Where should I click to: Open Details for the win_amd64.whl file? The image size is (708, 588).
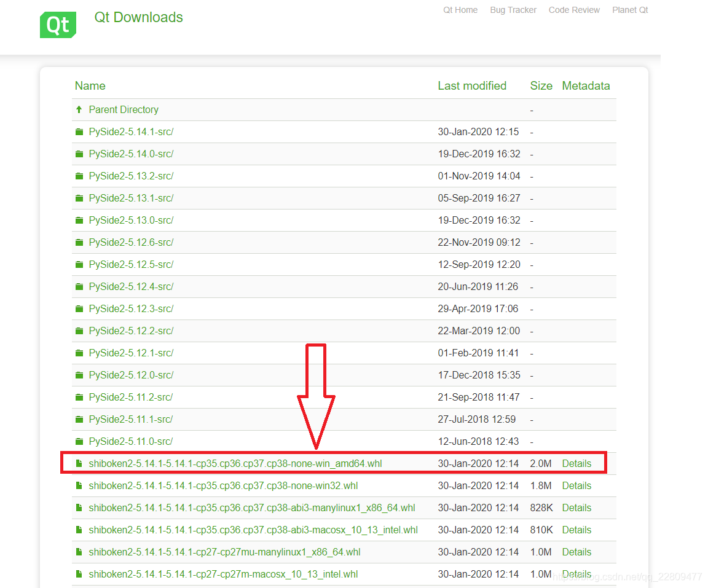coord(576,463)
